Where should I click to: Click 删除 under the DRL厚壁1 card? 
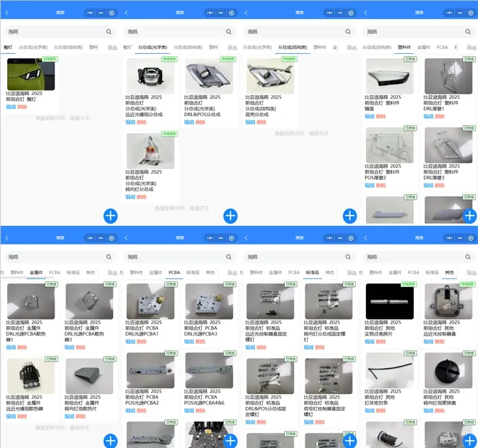pyautogui.click(x=440, y=116)
